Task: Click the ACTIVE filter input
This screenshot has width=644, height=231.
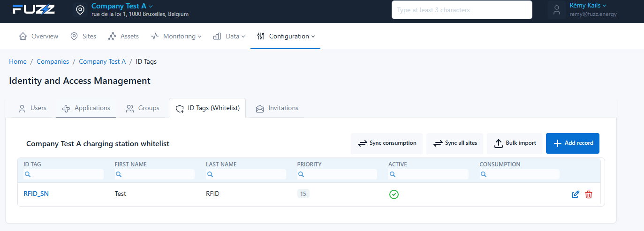Action: (x=428, y=174)
